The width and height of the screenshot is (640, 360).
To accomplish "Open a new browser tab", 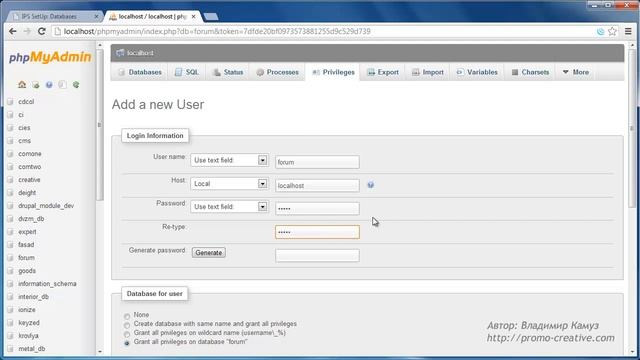I will coord(211,16).
